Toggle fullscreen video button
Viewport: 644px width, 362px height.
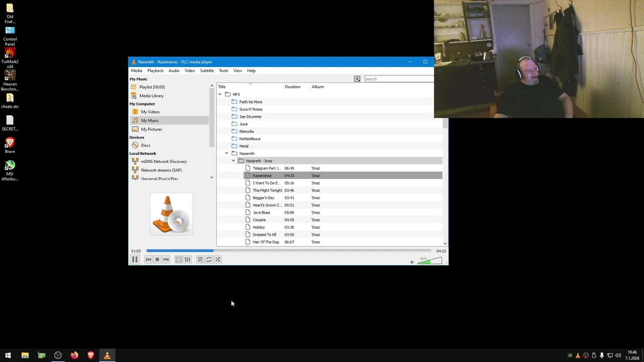click(179, 259)
